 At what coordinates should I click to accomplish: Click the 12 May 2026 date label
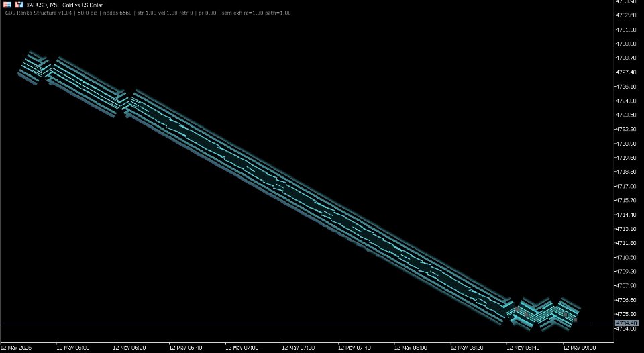15,348
